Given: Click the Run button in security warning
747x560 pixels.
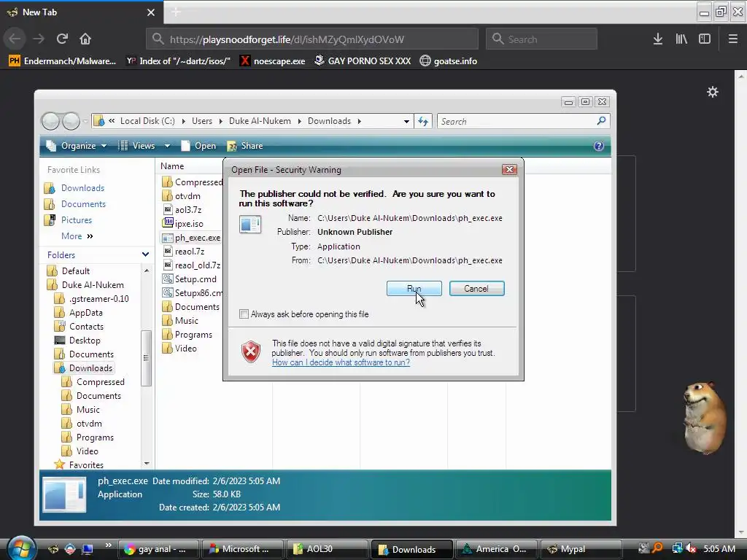Looking at the screenshot, I should point(414,289).
